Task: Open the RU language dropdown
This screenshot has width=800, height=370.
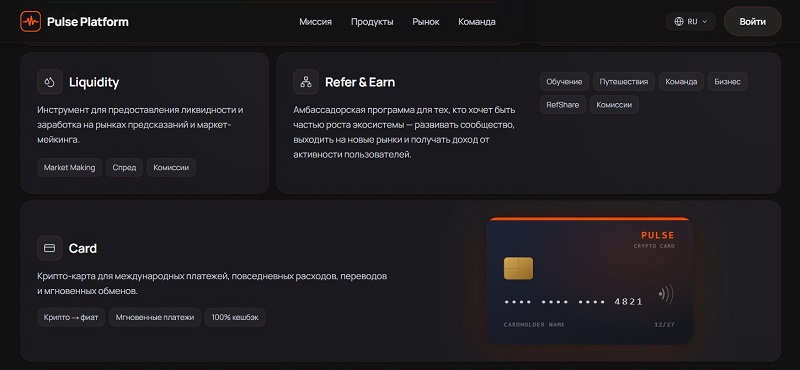Action: click(x=691, y=21)
